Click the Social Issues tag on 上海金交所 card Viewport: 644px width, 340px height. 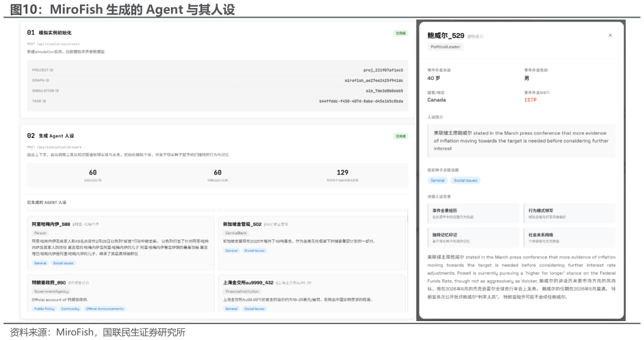point(255,309)
